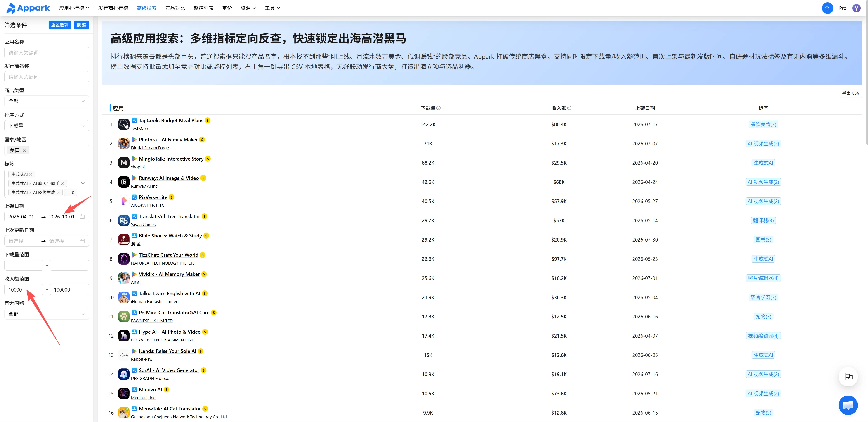Focus the 发行商名称 keyword field
The width and height of the screenshot is (868, 422).
pos(47,77)
